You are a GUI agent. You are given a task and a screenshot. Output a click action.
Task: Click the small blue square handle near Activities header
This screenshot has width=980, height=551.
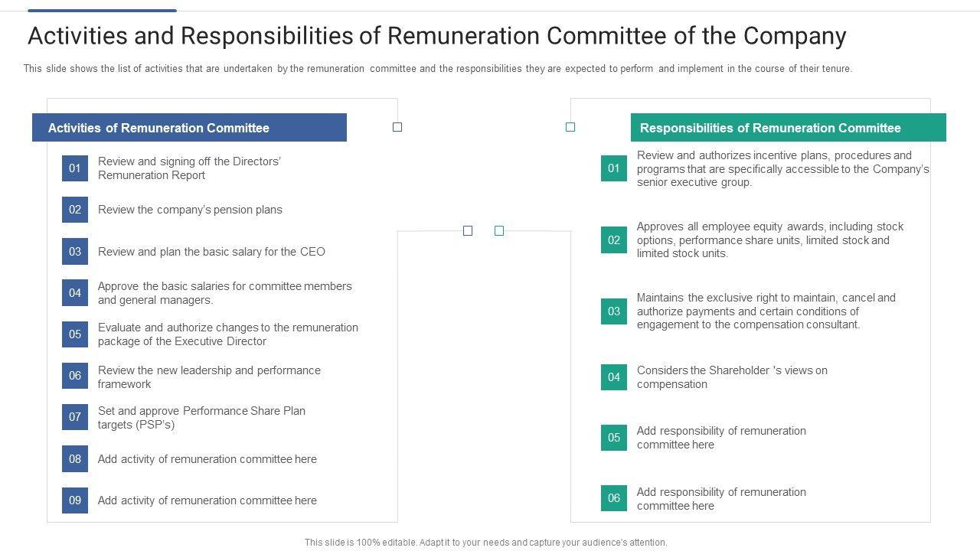pyautogui.click(x=397, y=127)
